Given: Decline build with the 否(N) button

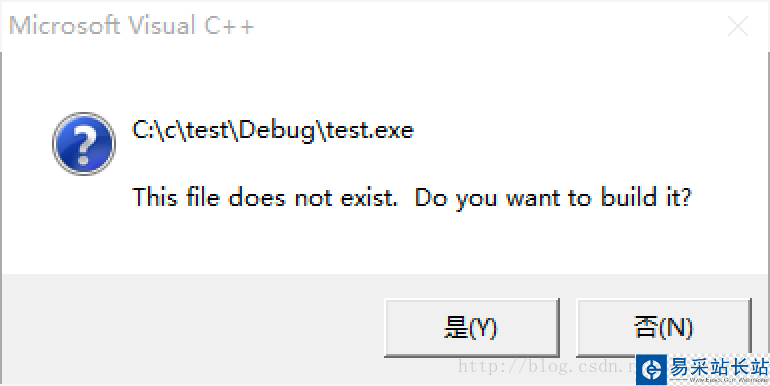Looking at the screenshot, I should 663,328.
